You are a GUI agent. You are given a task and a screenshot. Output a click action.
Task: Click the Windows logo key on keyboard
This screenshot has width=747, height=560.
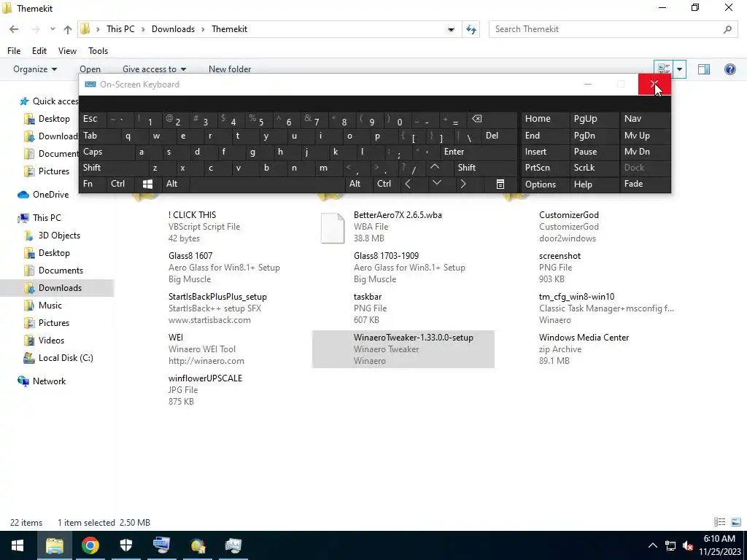147,184
